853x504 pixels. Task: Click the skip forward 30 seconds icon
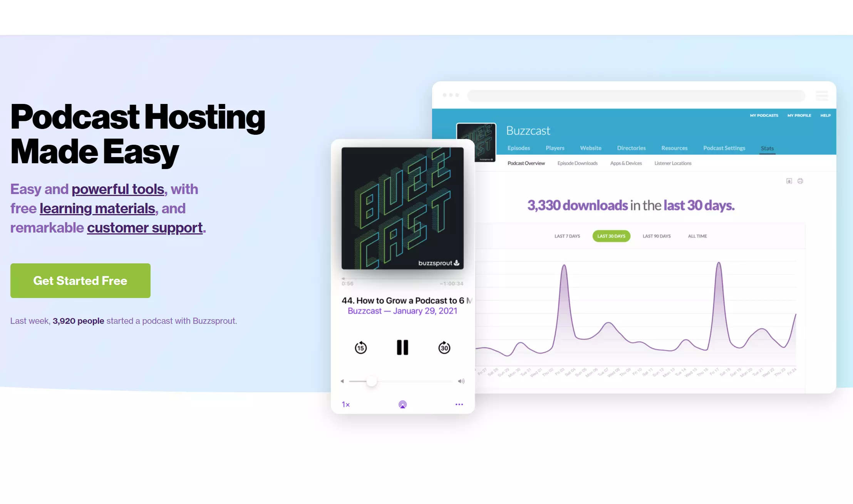click(x=444, y=347)
